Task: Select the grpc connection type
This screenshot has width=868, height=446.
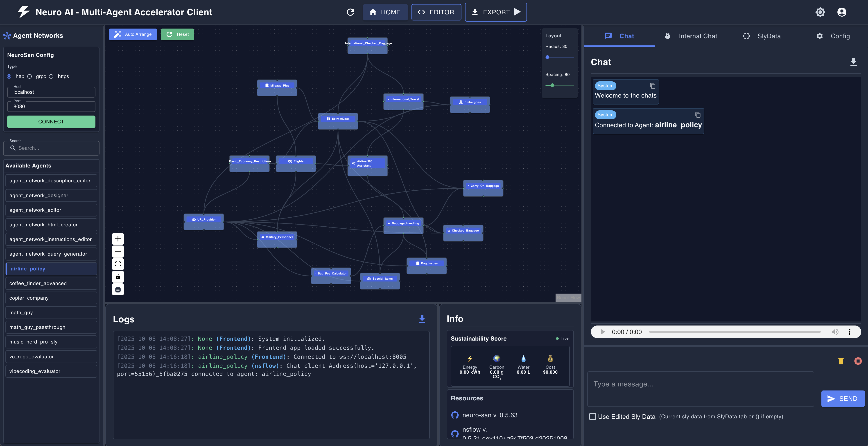Action: coord(30,76)
